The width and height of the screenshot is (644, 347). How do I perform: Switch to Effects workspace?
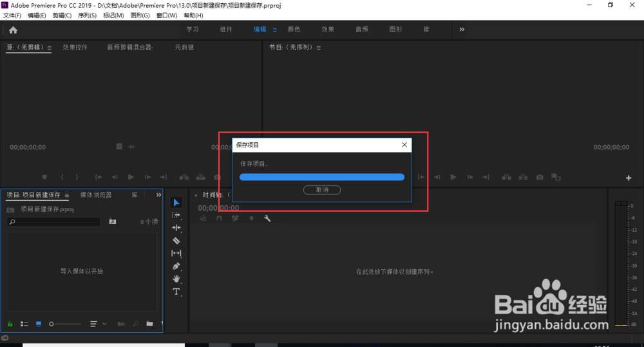(328, 30)
